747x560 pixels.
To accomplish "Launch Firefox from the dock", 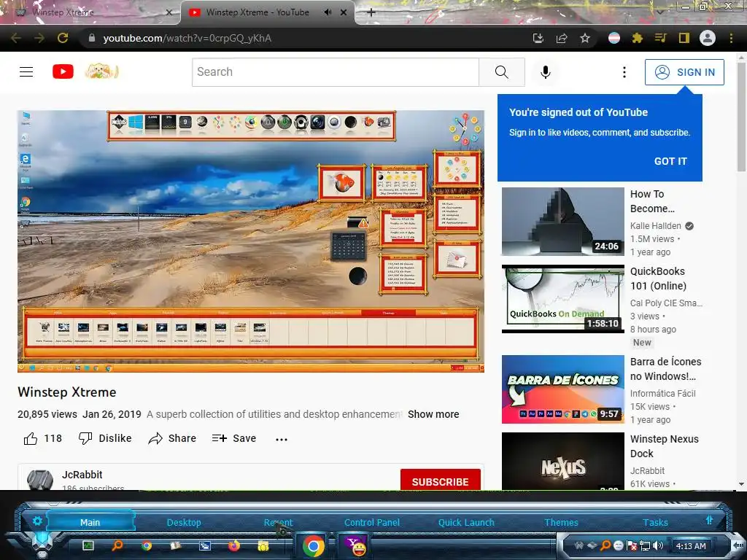I will tap(234, 545).
